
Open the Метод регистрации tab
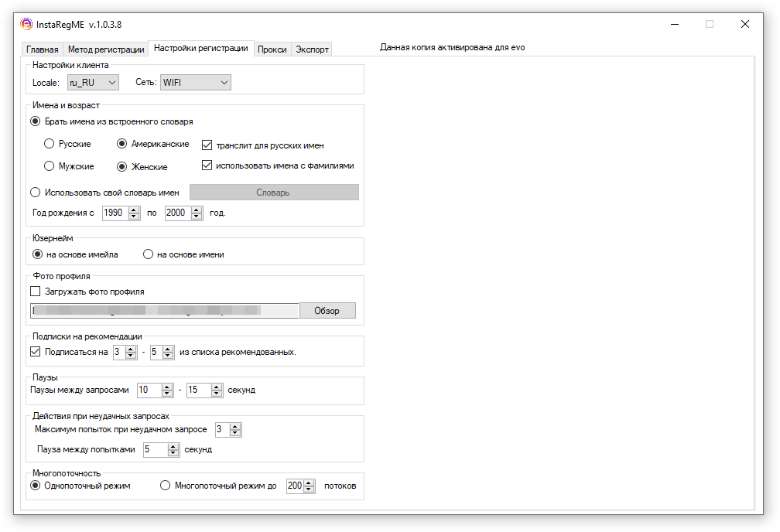point(106,49)
